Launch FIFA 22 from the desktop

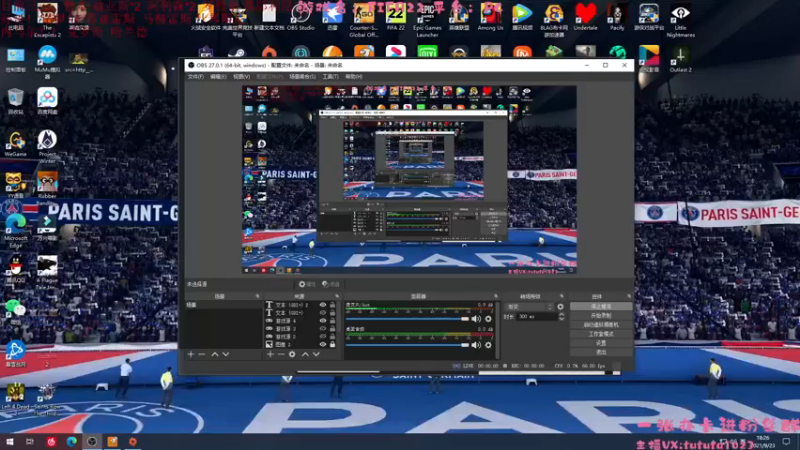coord(396,16)
